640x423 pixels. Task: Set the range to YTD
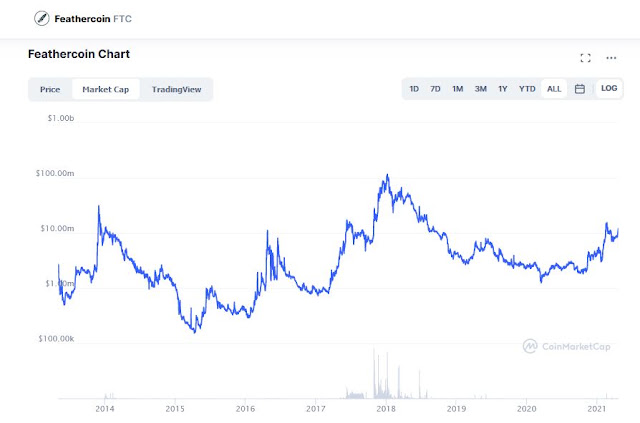click(527, 89)
